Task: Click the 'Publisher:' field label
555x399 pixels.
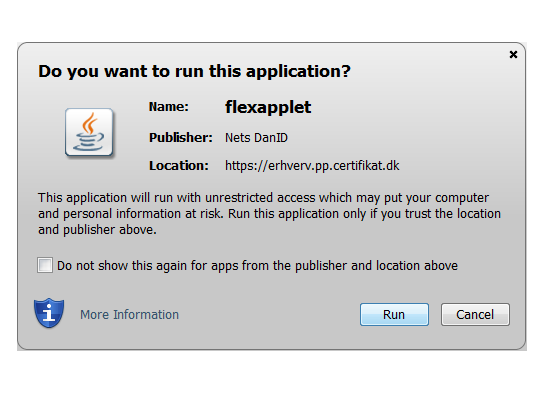Action: [181, 137]
